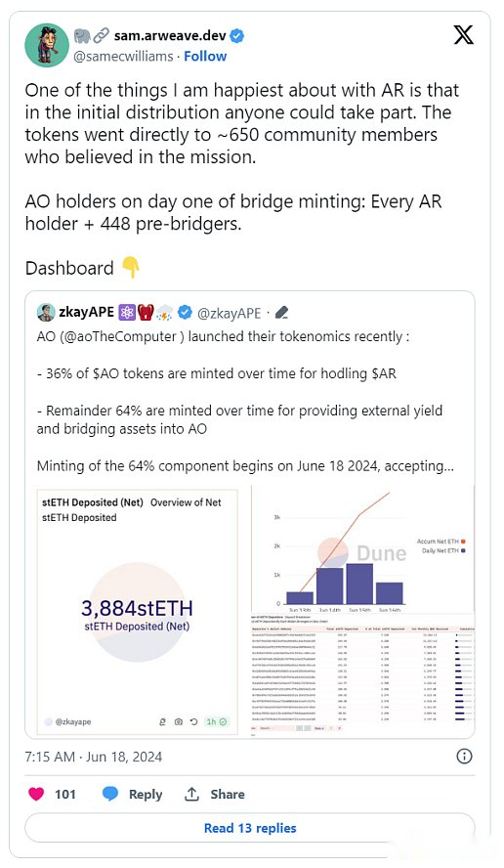The height and width of the screenshot is (868, 504).
Task: Open sam.arweave.dev profile avatar
Action: point(47,45)
